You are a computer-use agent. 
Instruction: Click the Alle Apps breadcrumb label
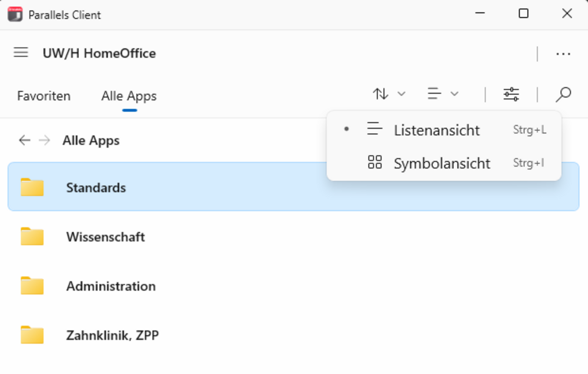pyautogui.click(x=91, y=140)
